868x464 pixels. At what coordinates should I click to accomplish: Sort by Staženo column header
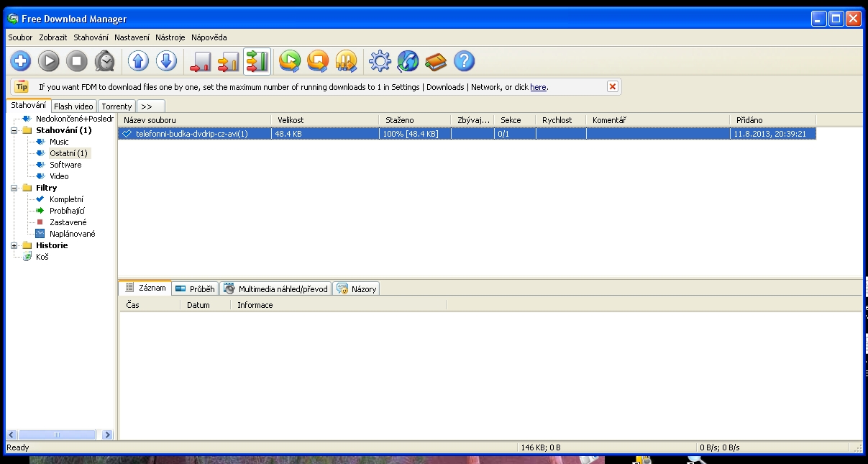click(x=414, y=120)
